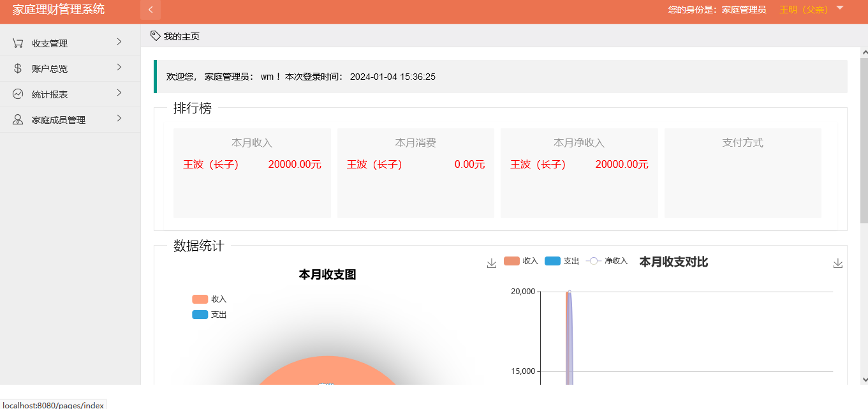The height and width of the screenshot is (409, 868).
Task: Click the user icon for 家庭成员管理
Action: [x=18, y=119]
